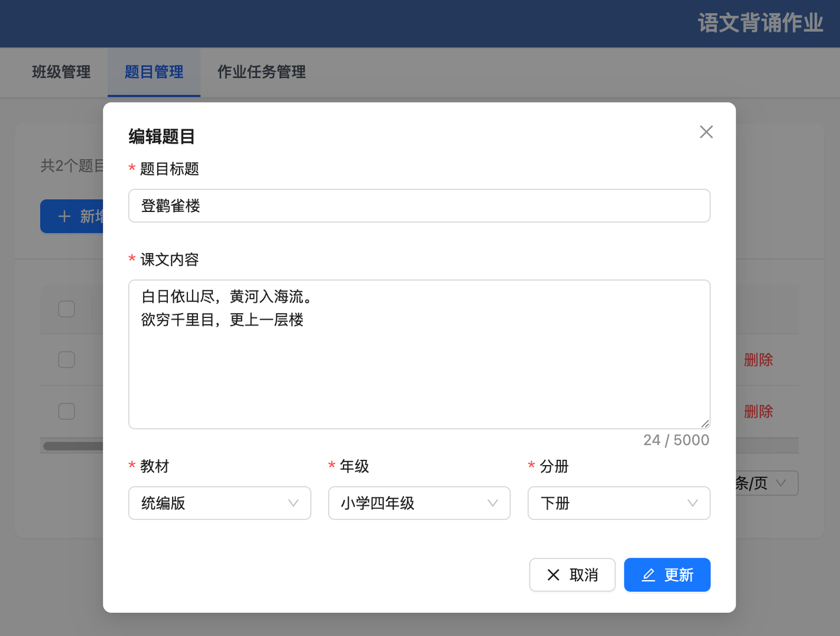Open the 分册 dropdown showing 下册

pyautogui.click(x=619, y=503)
